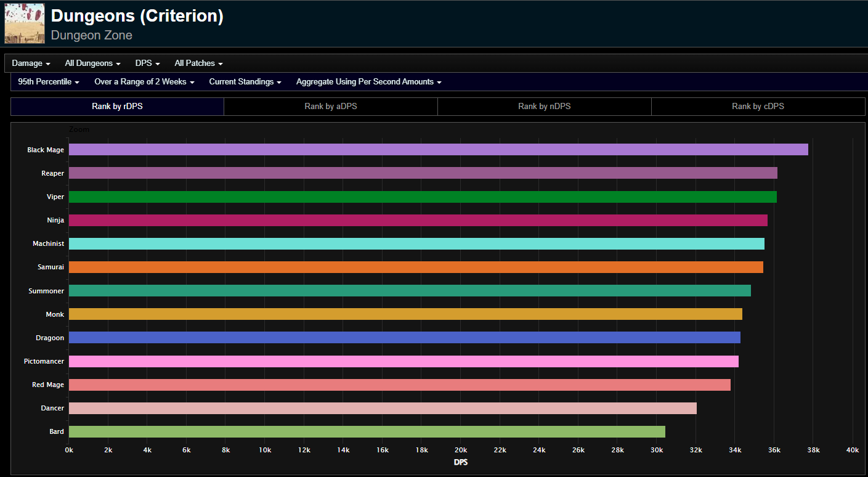Click the 10k tick on the x-axis
This screenshot has height=477, width=868.
(x=265, y=450)
